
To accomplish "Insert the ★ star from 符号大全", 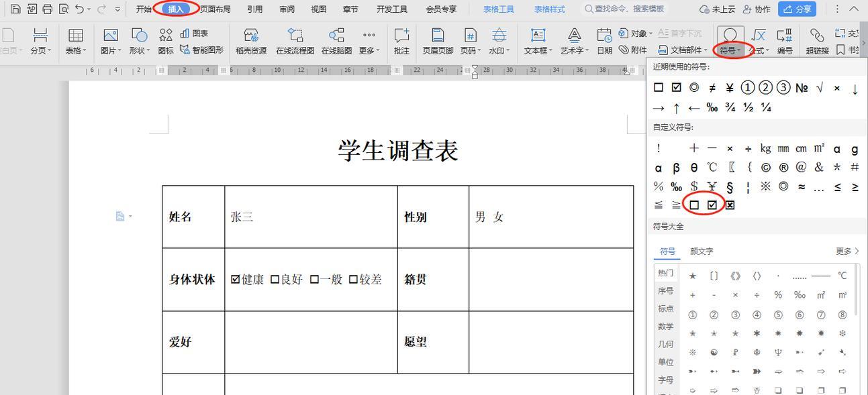I will 693,276.
